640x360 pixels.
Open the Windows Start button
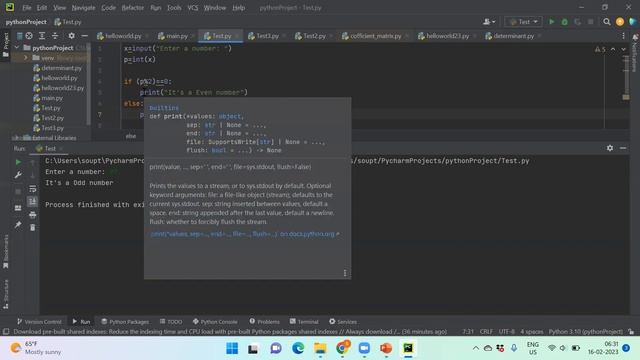(x=232, y=348)
